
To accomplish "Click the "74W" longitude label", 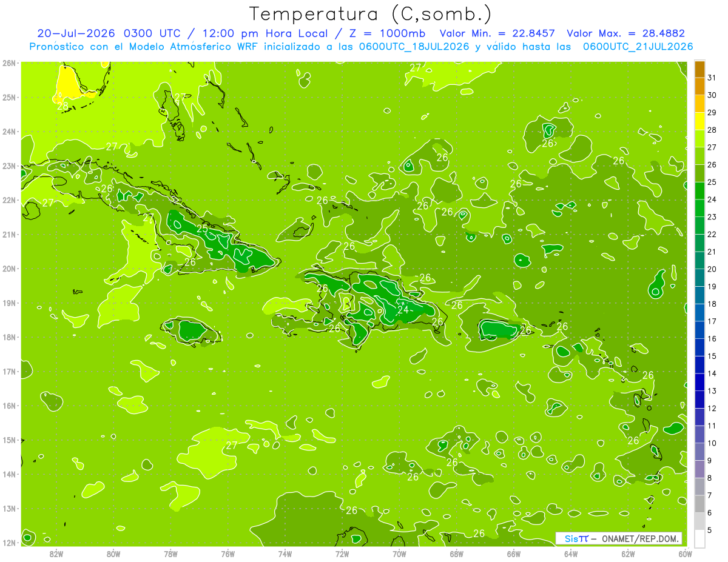I will coord(285,554).
